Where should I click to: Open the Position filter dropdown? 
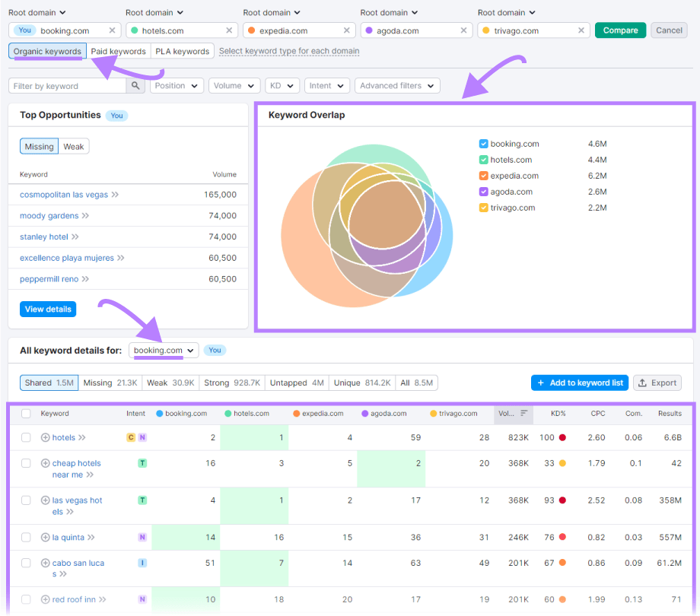pos(177,85)
